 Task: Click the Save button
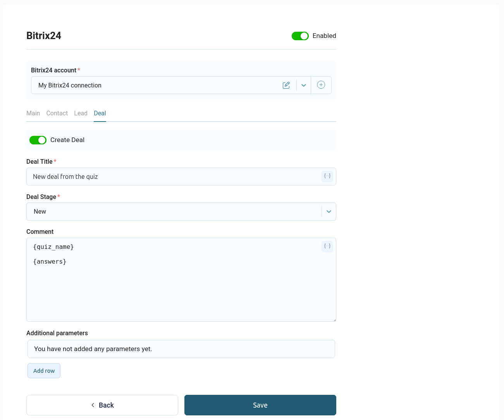[260, 405]
